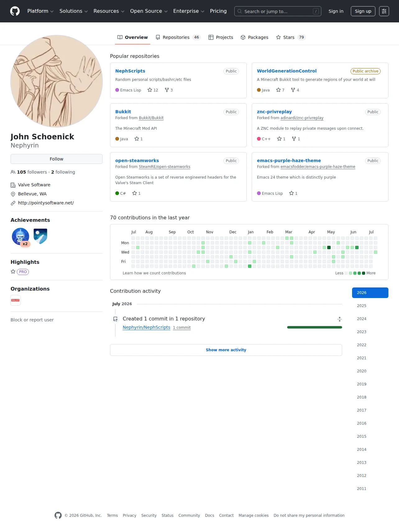399x532 pixels.
Task: View open-steamworks stargazers star icon
Action: 135,193
